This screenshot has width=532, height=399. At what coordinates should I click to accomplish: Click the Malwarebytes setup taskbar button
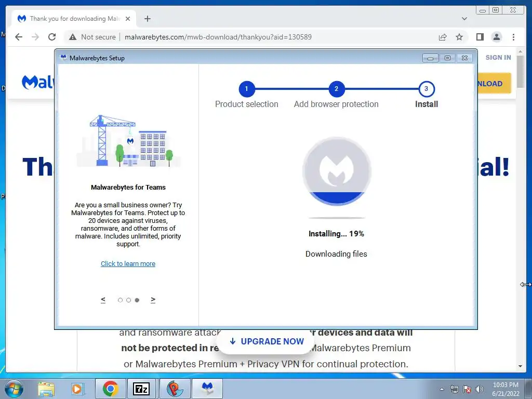tap(207, 389)
